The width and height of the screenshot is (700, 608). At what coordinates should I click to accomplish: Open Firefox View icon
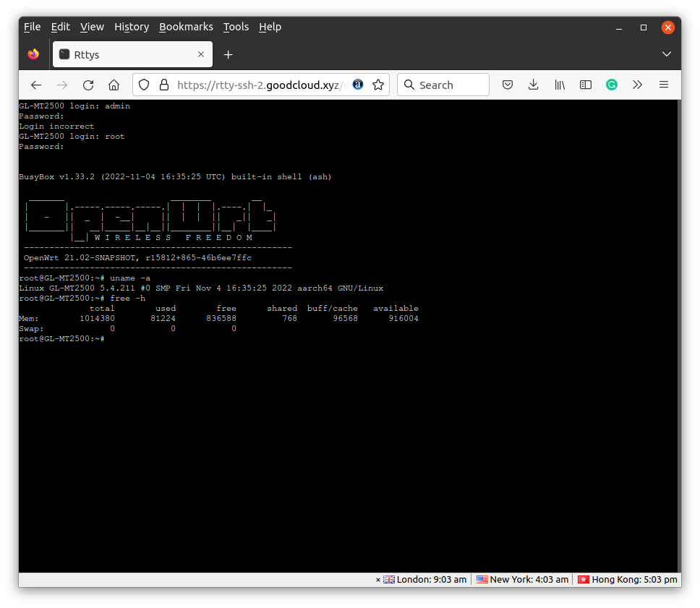(x=33, y=54)
